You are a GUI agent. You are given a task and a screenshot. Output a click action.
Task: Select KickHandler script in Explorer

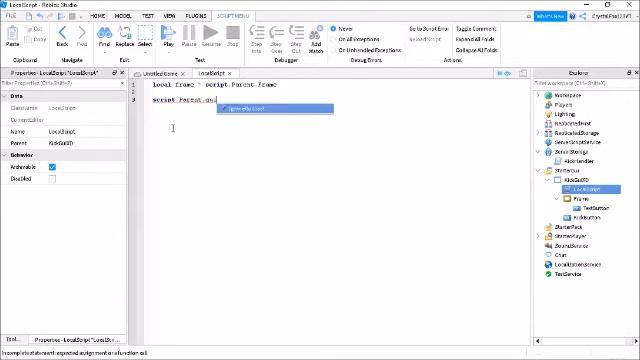pyautogui.click(x=578, y=161)
